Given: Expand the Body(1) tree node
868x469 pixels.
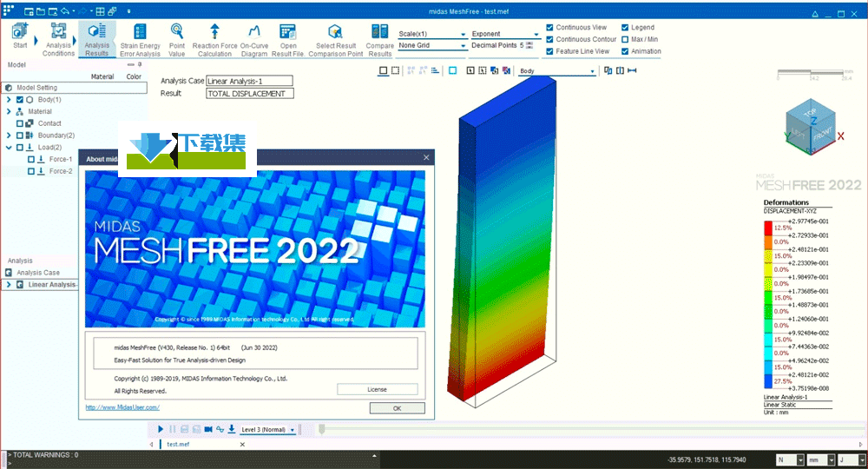Looking at the screenshot, I should tap(9, 100).
